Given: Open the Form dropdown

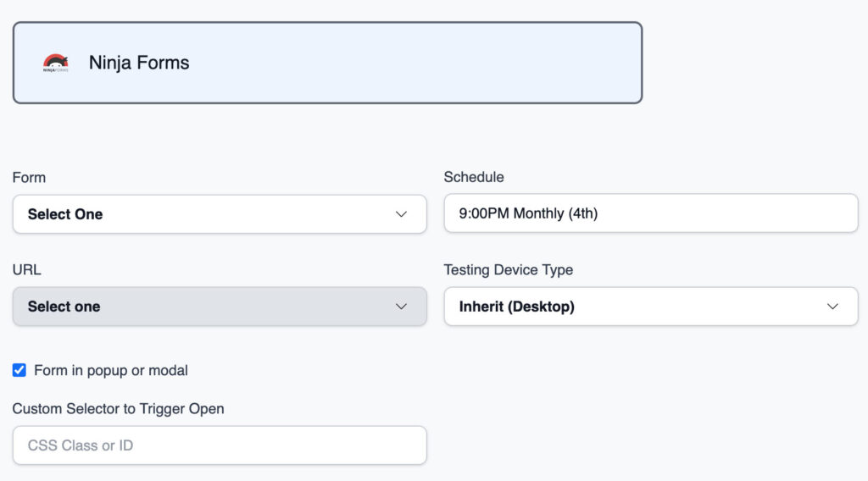Looking at the screenshot, I should click(219, 214).
